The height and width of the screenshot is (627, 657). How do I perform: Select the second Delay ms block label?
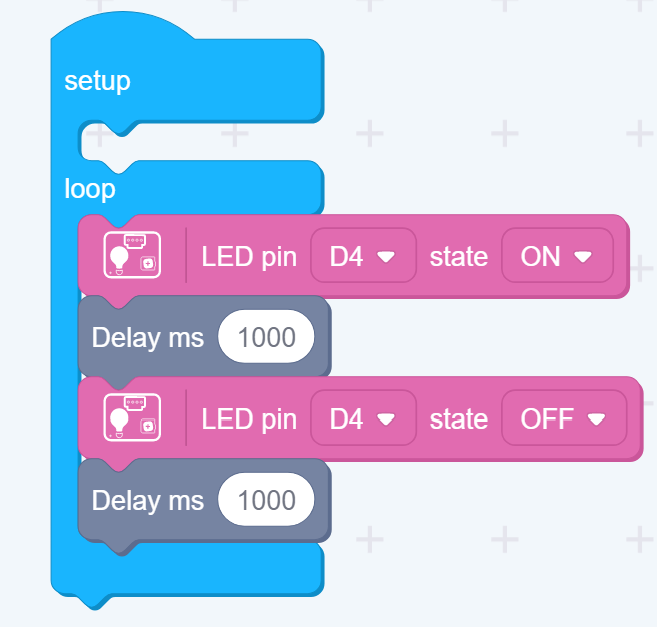pos(147,500)
